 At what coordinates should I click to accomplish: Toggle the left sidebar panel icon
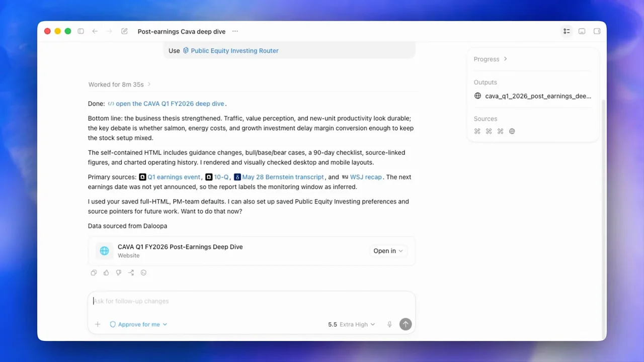pyautogui.click(x=80, y=31)
